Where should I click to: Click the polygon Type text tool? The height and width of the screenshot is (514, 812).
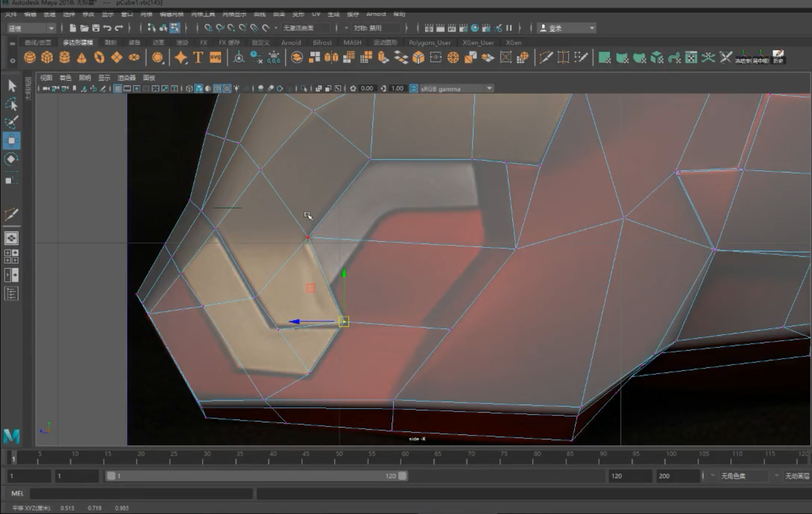pyautogui.click(x=198, y=57)
